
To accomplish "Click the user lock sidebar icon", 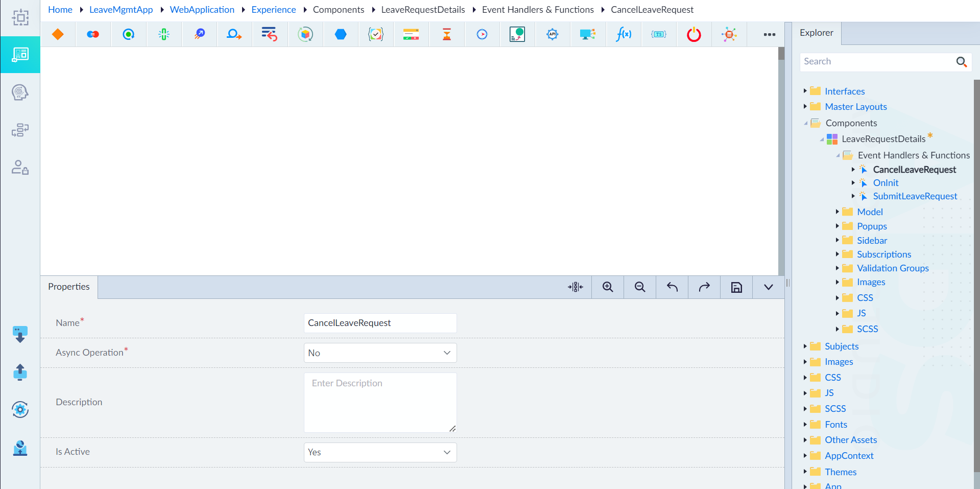I will [20, 168].
